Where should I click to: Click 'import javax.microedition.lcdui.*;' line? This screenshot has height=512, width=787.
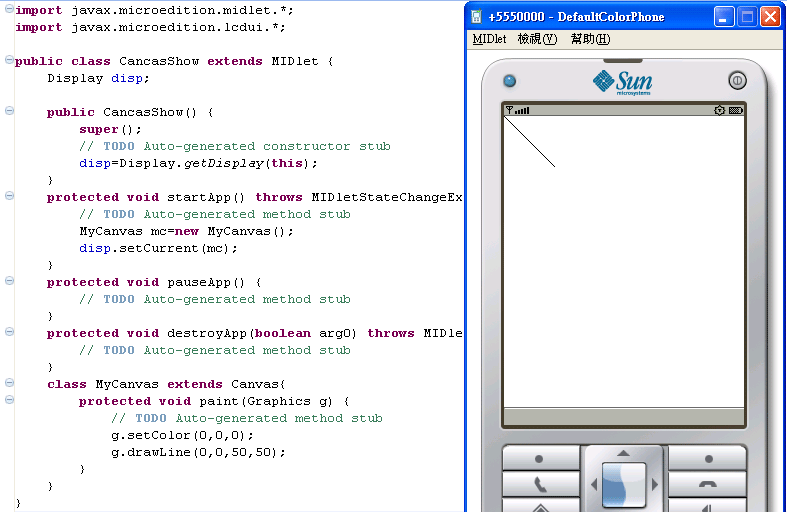(x=150, y=27)
